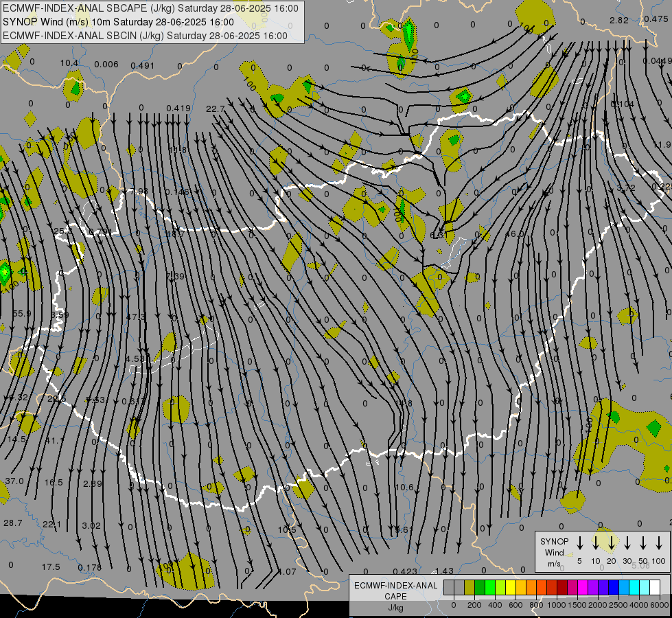The height and width of the screenshot is (618, 672).
Task: Click the 20 m/s wind arrow in legend
Action: [612, 543]
